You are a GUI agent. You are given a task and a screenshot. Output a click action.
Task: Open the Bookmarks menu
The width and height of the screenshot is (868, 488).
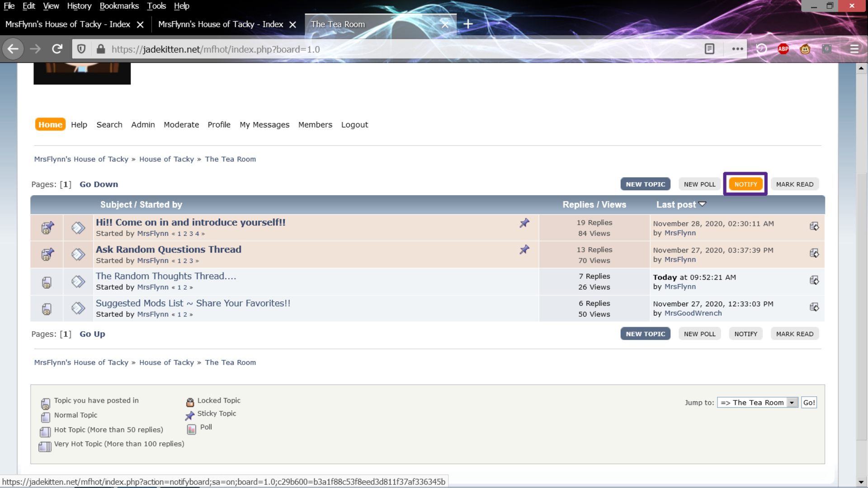(x=119, y=6)
